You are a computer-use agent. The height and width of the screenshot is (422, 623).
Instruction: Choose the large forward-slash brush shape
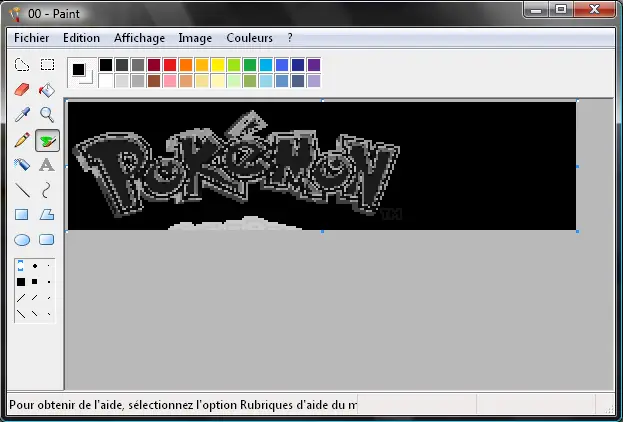point(21,298)
